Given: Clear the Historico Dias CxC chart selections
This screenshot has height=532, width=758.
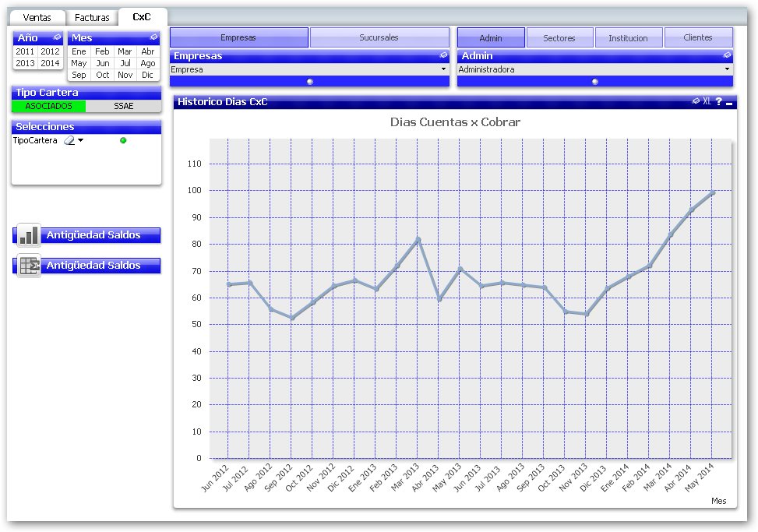Looking at the screenshot, I should [x=696, y=101].
